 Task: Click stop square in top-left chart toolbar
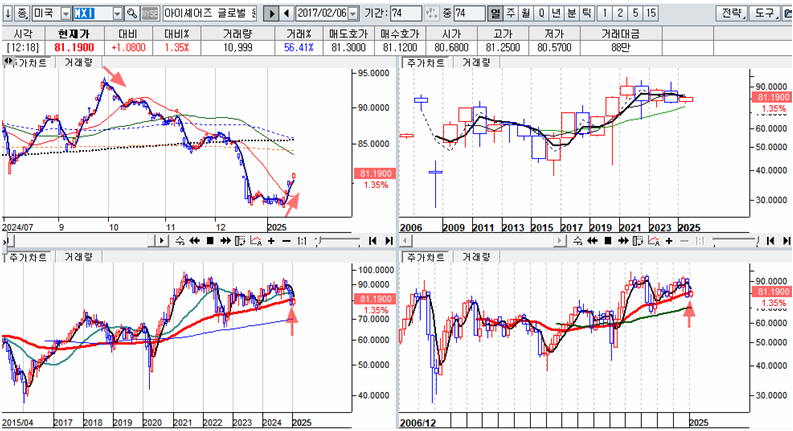[x=210, y=241]
